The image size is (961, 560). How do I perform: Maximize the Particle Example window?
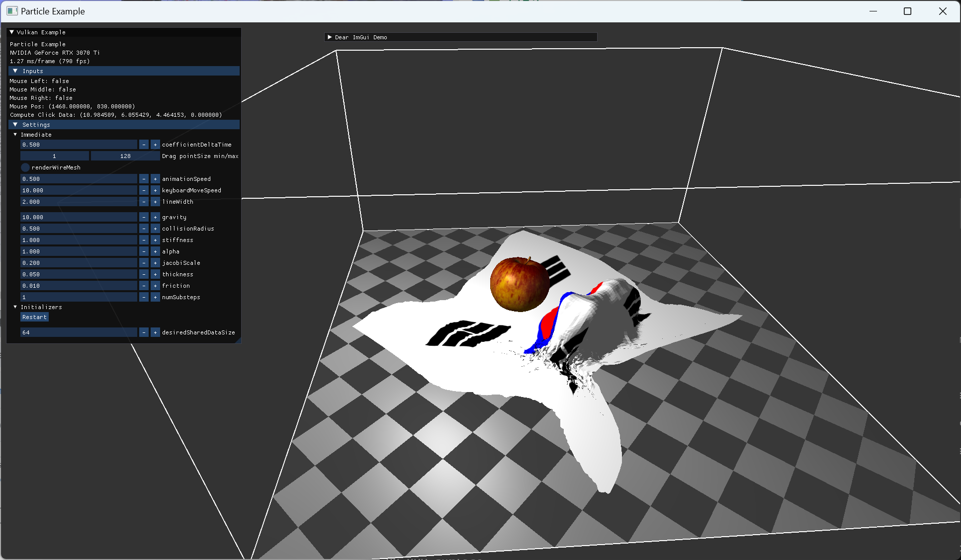[907, 11]
